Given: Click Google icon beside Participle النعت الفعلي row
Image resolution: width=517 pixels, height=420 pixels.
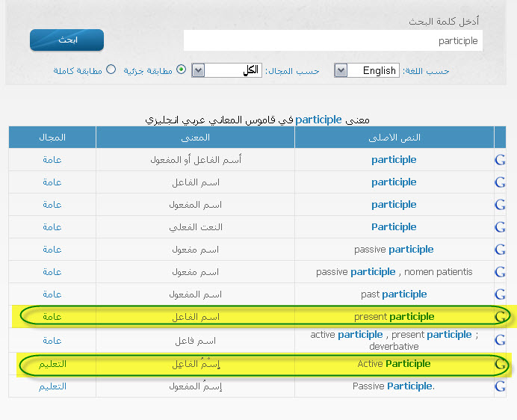Looking at the screenshot, I should pyautogui.click(x=500, y=227).
